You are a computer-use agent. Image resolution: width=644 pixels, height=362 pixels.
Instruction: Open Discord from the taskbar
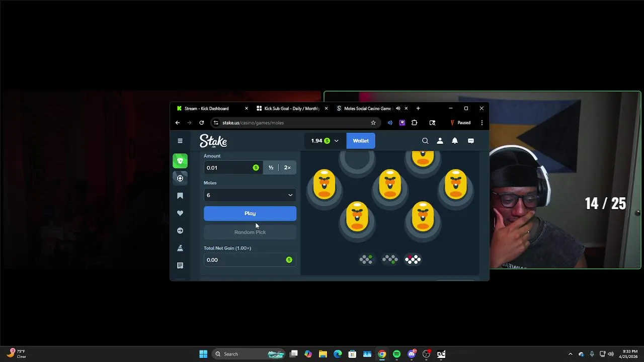click(412, 354)
